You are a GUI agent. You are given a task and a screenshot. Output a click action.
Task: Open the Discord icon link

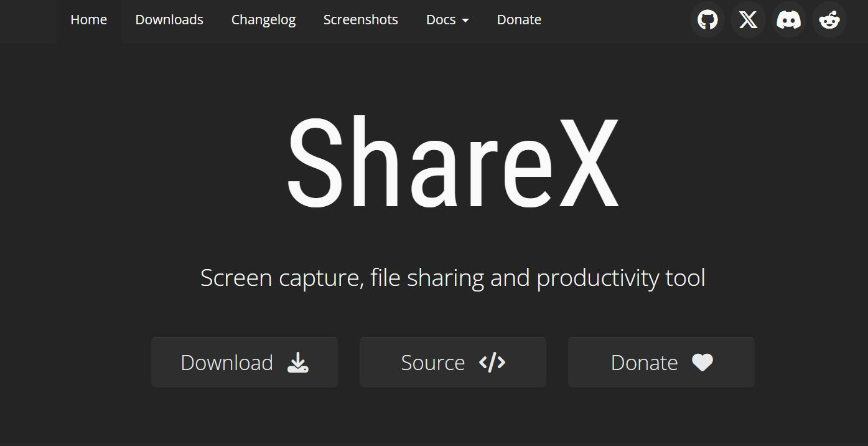click(789, 20)
